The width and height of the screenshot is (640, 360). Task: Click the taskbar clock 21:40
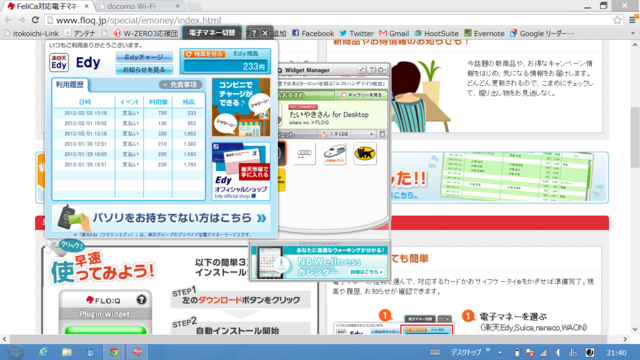616,353
